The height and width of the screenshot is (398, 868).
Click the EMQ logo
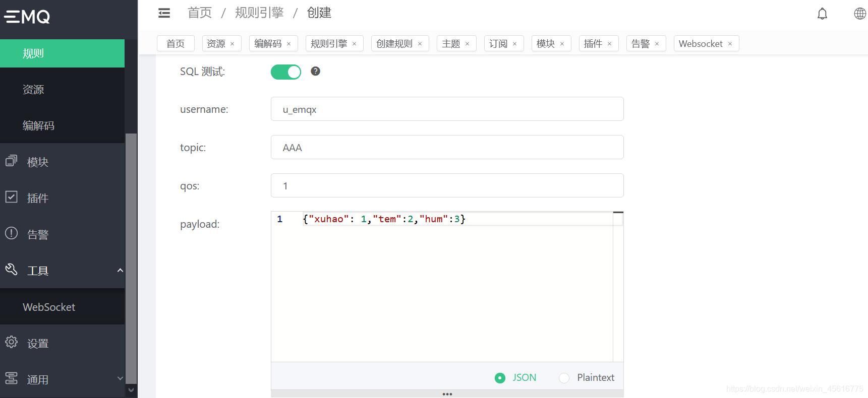coord(27,17)
